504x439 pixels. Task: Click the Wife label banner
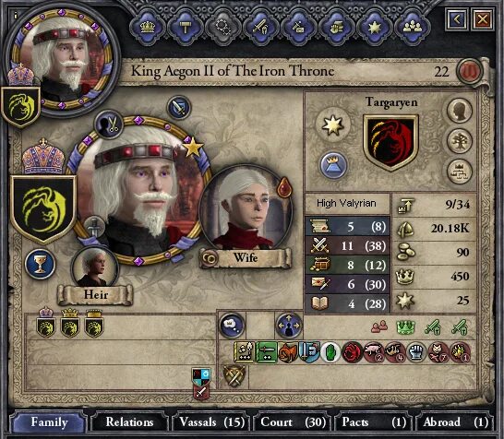246,258
